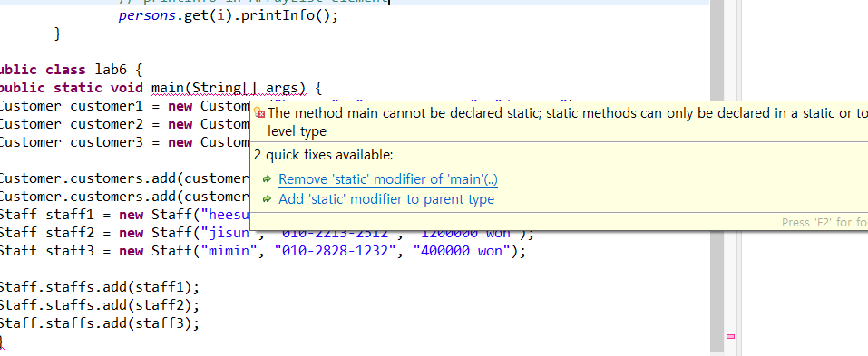868x356 pixels.
Task: Select the pink error marker in overview ruler
Action: (730, 336)
